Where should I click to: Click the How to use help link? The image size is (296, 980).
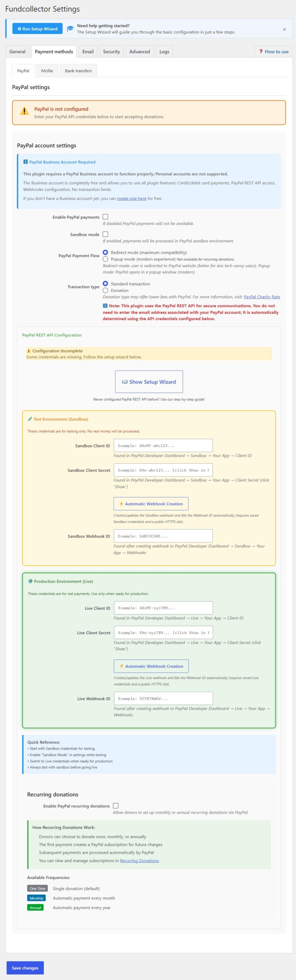tap(274, 52)
